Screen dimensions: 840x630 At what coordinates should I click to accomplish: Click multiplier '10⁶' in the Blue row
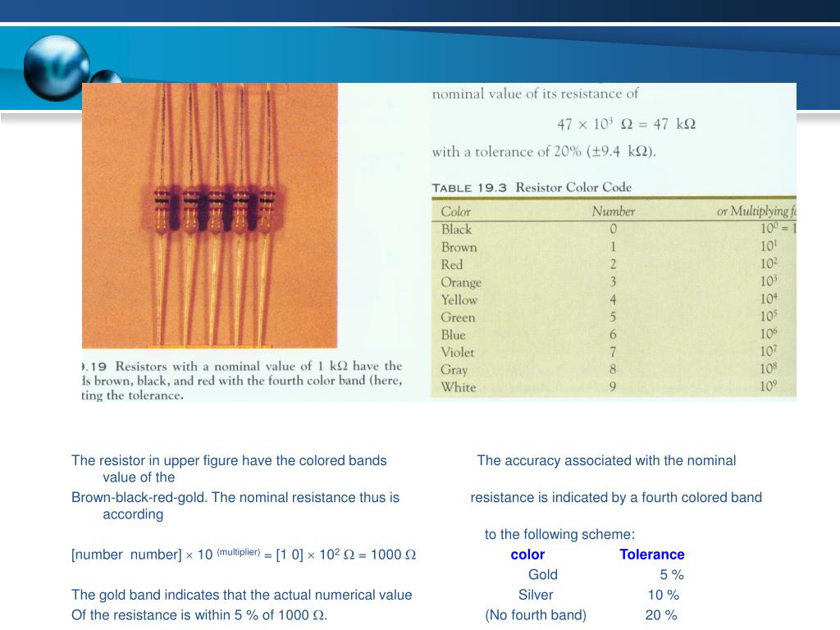[769, 334]
